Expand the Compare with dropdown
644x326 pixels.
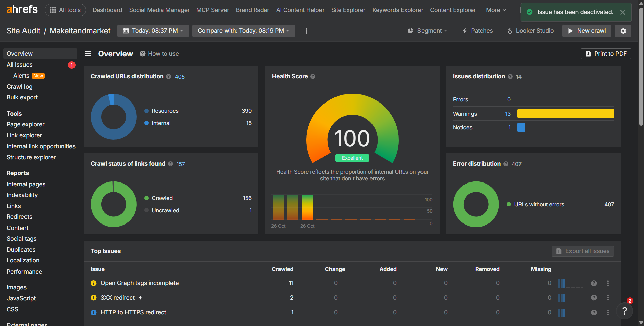(x=243, y=31)
